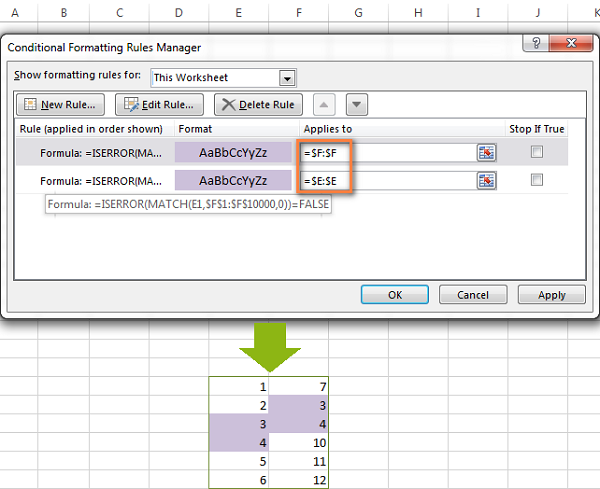Close the Rules Manager dialog
Image resolution: width=600 pixels, height=489 pixels.
(x=571, y=43)
